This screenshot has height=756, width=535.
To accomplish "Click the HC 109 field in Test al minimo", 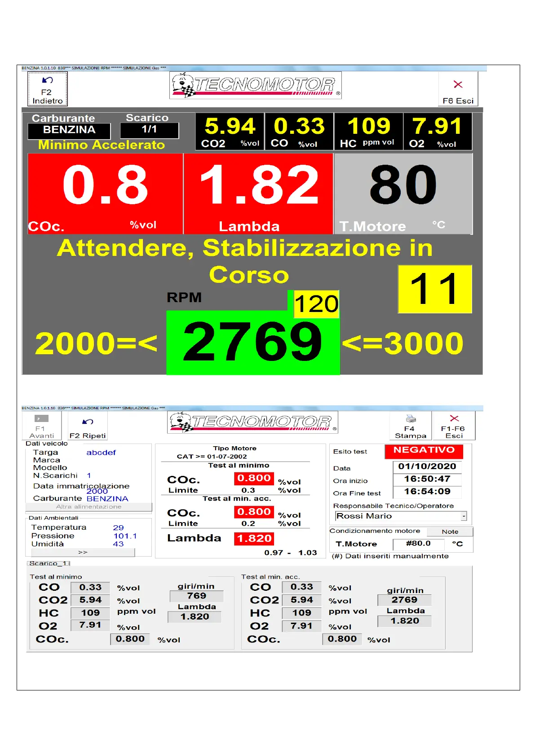I will (90, 613).
